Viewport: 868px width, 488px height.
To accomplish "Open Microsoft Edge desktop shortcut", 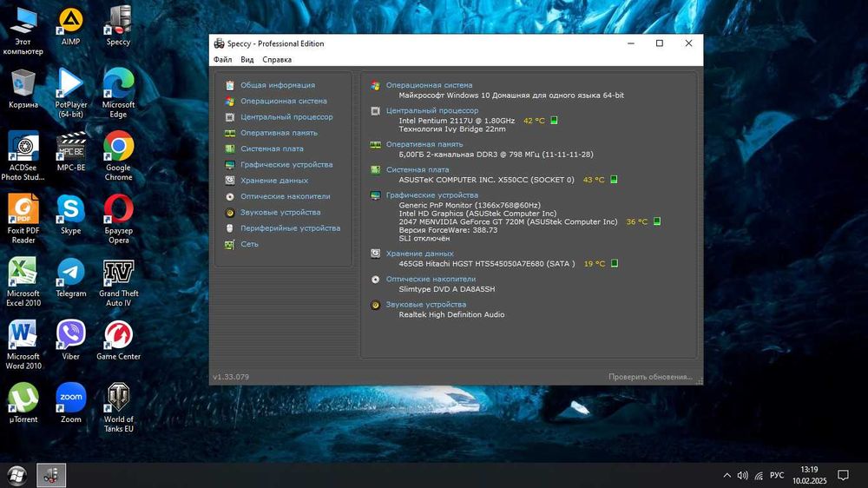I will 118,93.
